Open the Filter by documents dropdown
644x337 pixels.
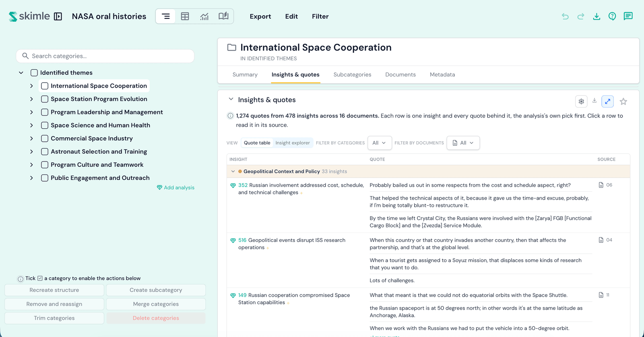[x=463, y=143]
